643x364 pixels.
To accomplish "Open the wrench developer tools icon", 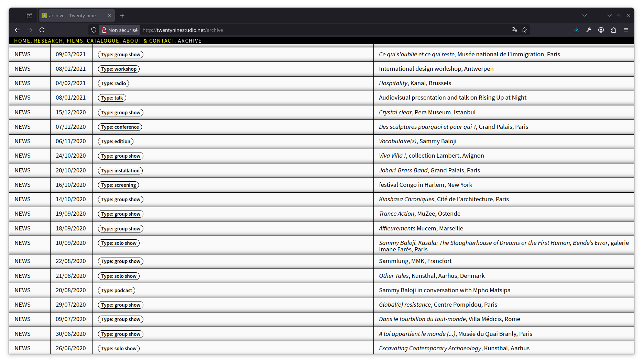I will point(589,30).
